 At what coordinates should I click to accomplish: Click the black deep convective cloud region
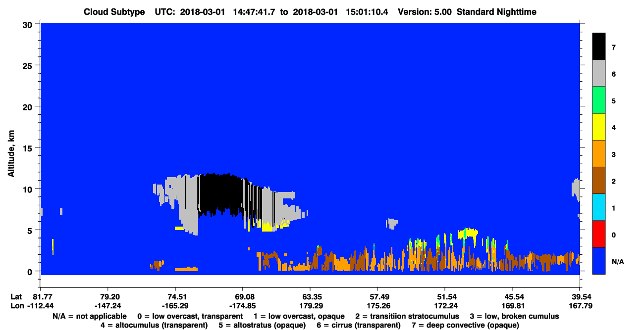[220, 194]
